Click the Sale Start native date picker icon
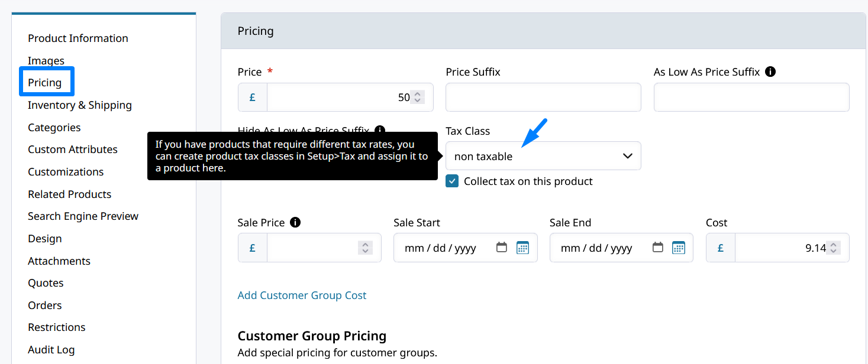The height and width of the screenshot is (364, 868). tap(502, 248)
